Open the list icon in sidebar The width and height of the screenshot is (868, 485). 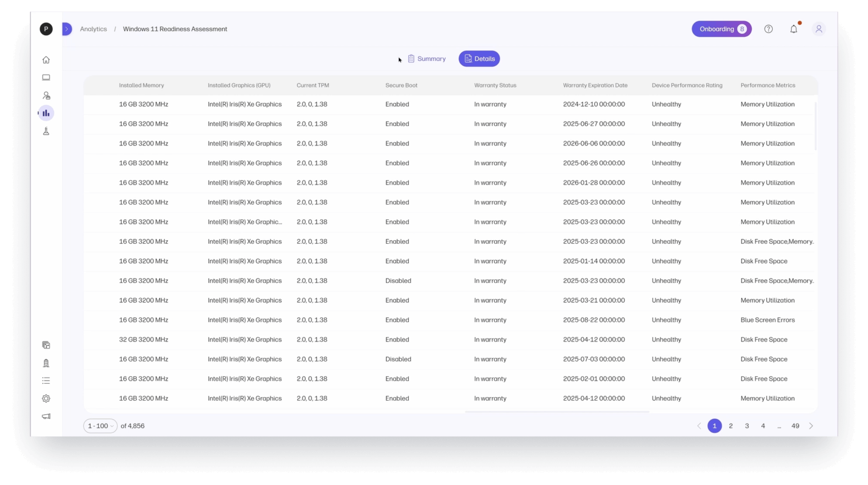tap(46, 380)
